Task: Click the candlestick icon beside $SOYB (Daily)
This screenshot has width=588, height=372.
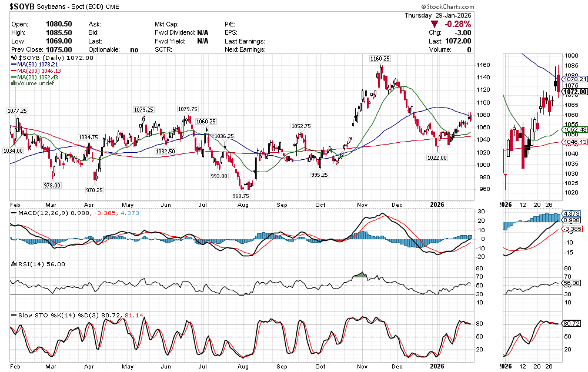Action: (x=14, y=58)
